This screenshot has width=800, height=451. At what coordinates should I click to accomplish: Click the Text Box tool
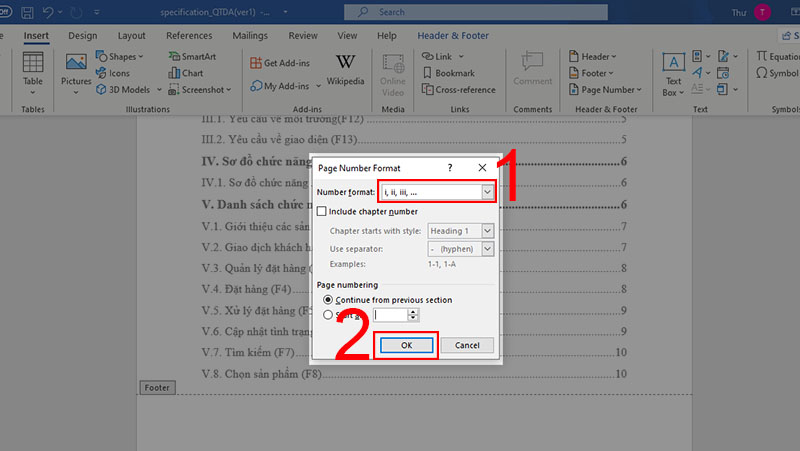coord(674,74)
